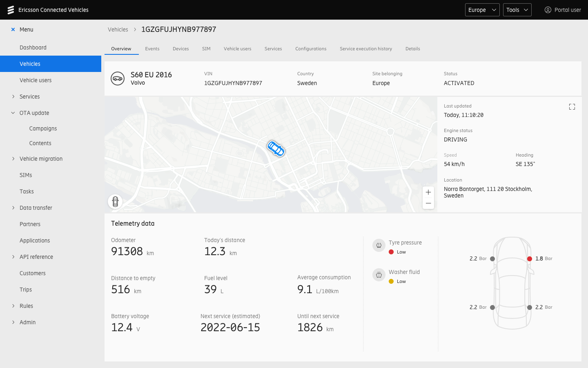The height and width of the screenshot is (368, 588).
Task: Open the Service execution history tab
Action: click(365, 49)
